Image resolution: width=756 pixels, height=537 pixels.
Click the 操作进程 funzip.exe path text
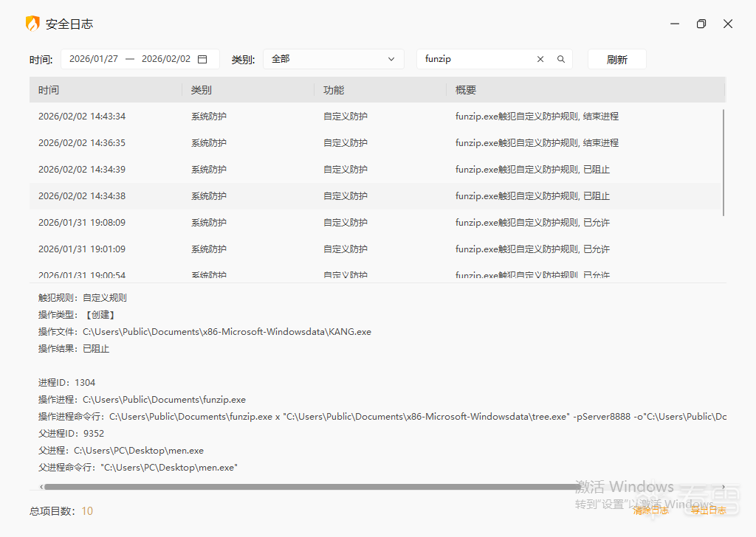164,400
